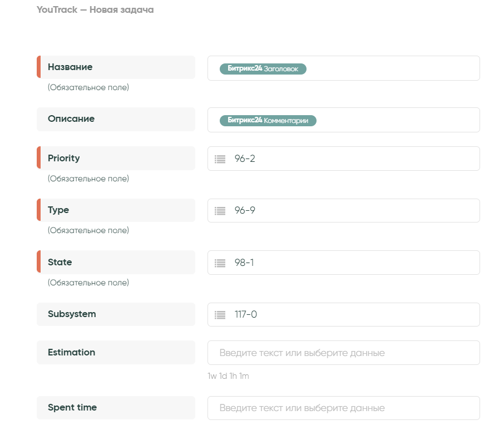Image resolution: width=504 pixels, height=425 pixels.
Task: Click the list icon in State field
Action: [x=220, y=263]
